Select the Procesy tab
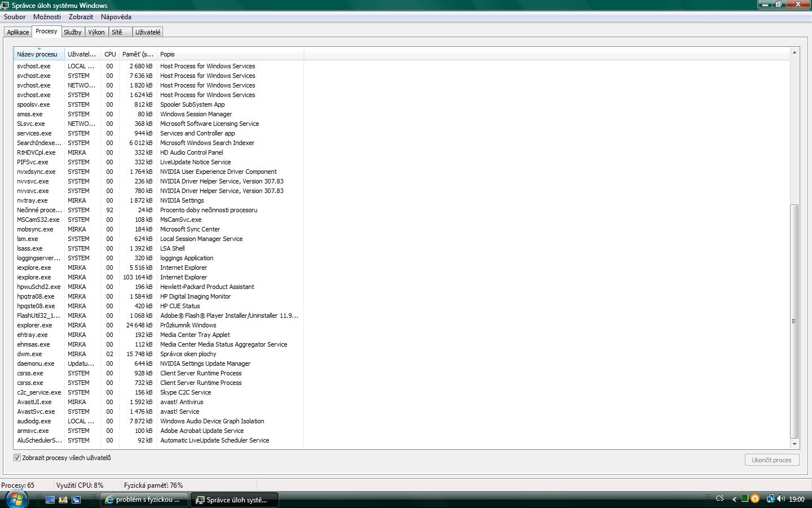Viewport: 812px width, 508px height. (46, 32)
